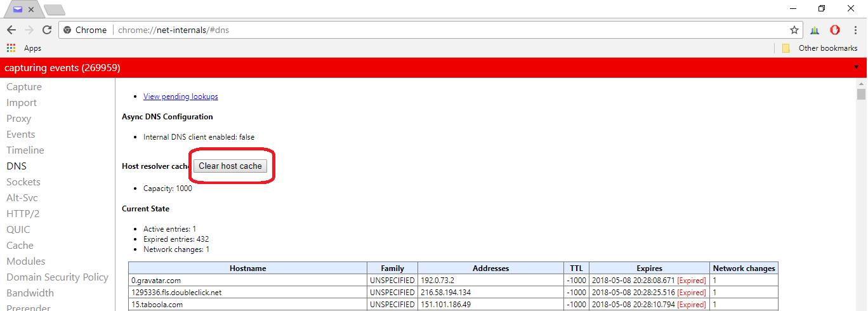Select the 1295336.fls.doubleclick.net hostname cell
This screenshot has height=311, width=868.
click(x=248, y=293)
